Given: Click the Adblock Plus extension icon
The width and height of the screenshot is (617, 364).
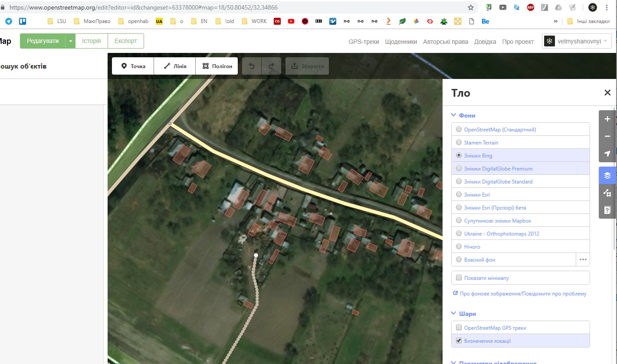Looking at the screenshot, I should [x=531, y=7].
